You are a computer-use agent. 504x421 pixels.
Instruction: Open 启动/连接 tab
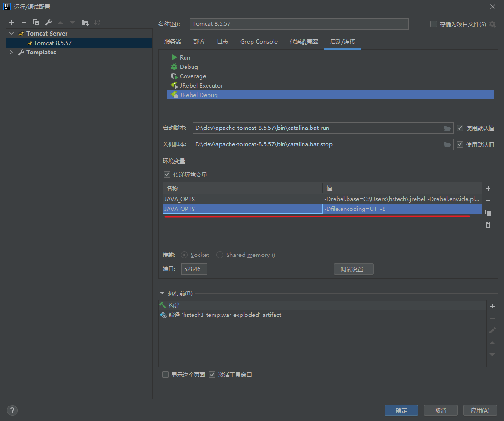click(342, 41)
